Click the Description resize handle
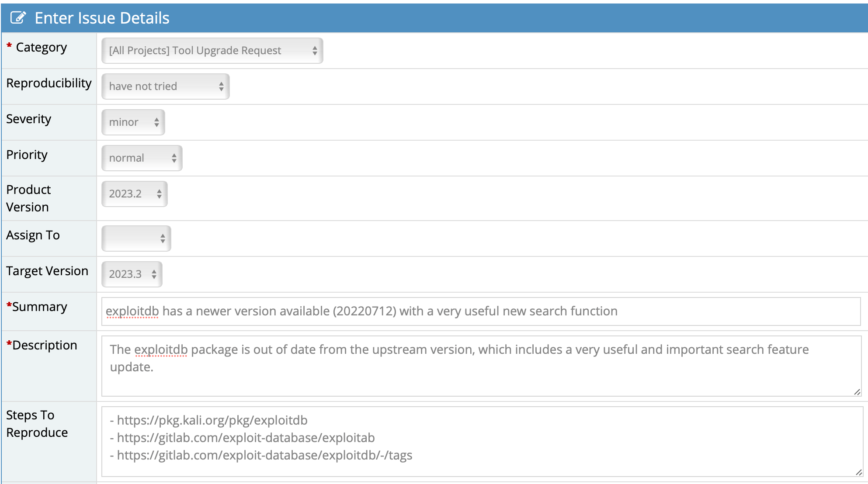 pos(857,392)
